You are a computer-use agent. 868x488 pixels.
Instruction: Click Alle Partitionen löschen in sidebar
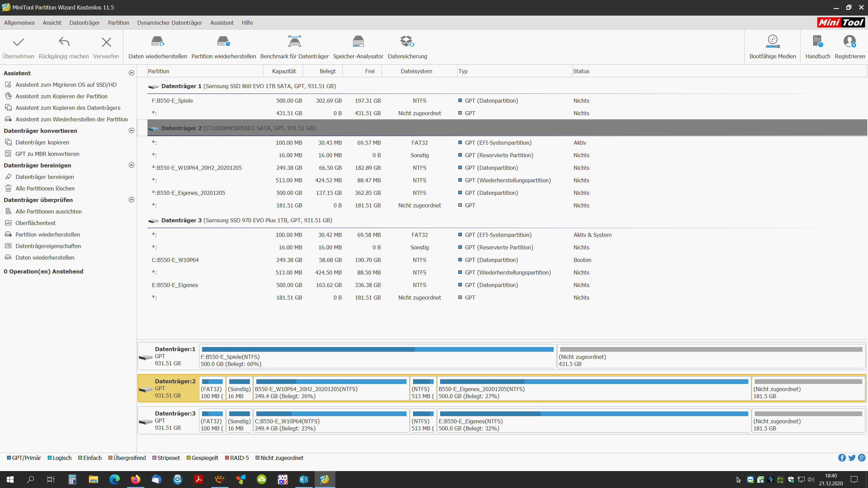(45, 188)
